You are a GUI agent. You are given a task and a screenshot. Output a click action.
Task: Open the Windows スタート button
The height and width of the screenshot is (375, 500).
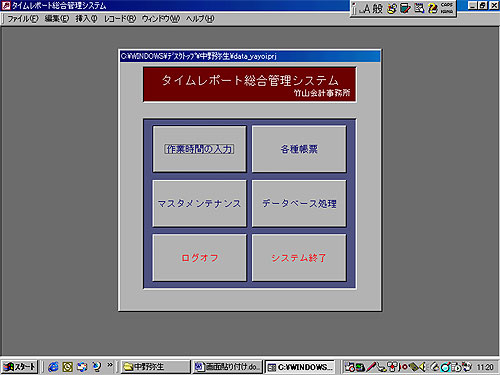(x=19, y=367)
